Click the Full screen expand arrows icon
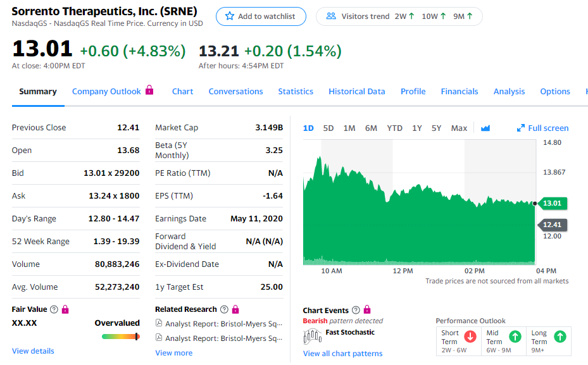588x365 pixels. (x=520, y=128)
